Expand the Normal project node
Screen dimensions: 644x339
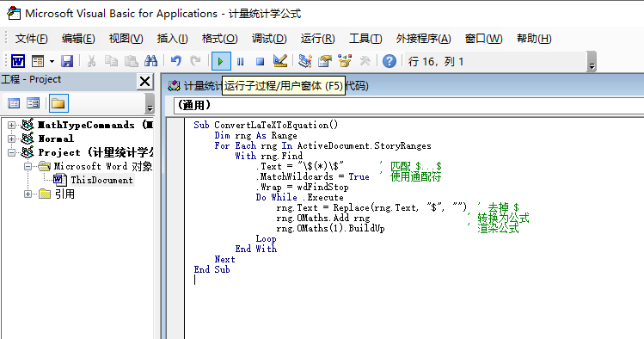coord(11,139)
